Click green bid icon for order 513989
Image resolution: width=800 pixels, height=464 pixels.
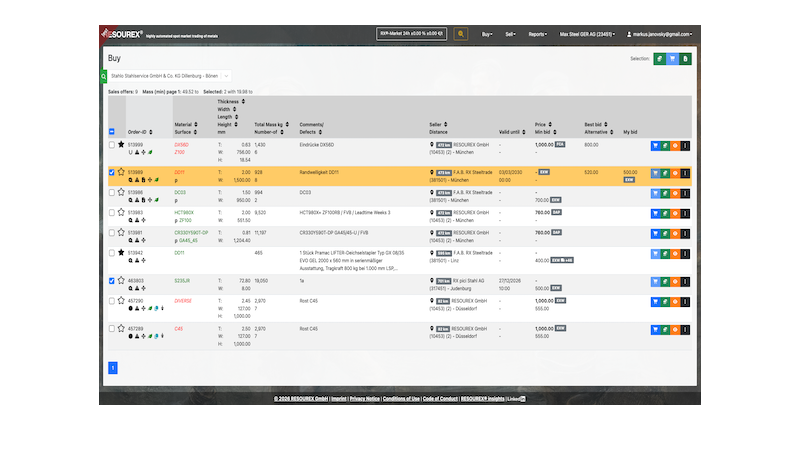point(665,174)
